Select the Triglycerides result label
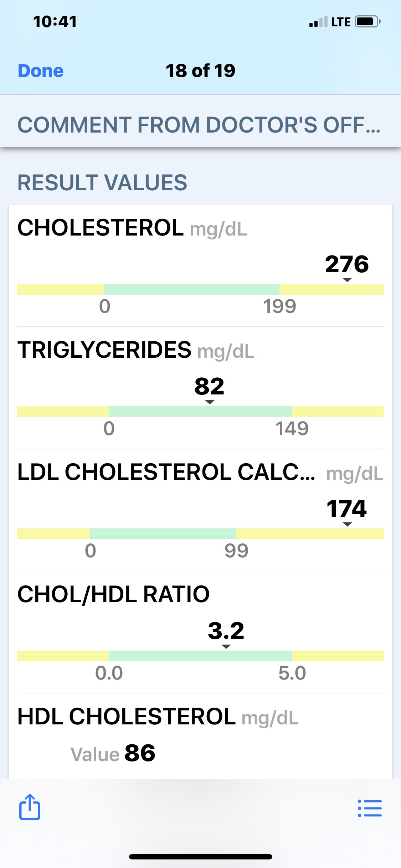Viewport: 401px width, 868px height. [136, 350]
